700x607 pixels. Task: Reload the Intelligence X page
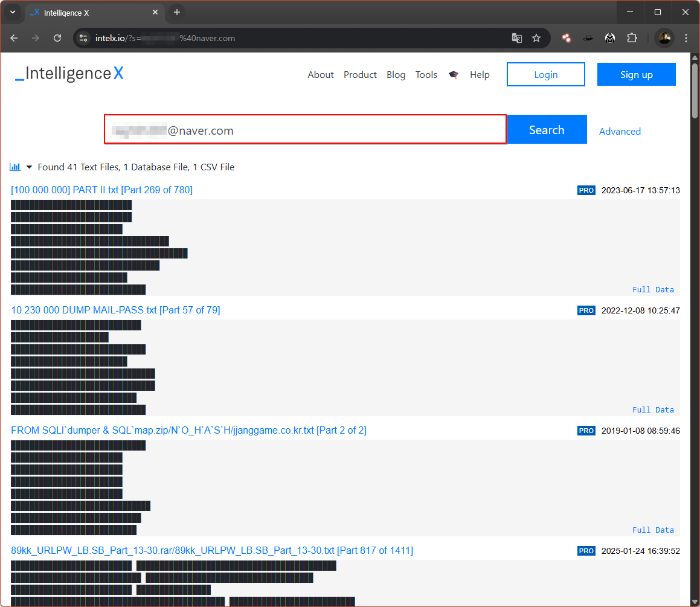pyautogui.click(x=57, y=39)
